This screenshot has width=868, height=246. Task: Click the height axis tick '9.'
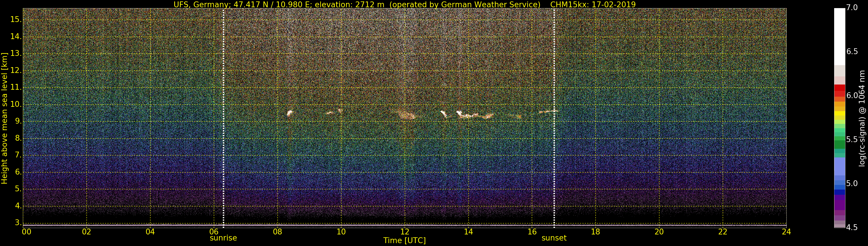[x=18, y=121]
